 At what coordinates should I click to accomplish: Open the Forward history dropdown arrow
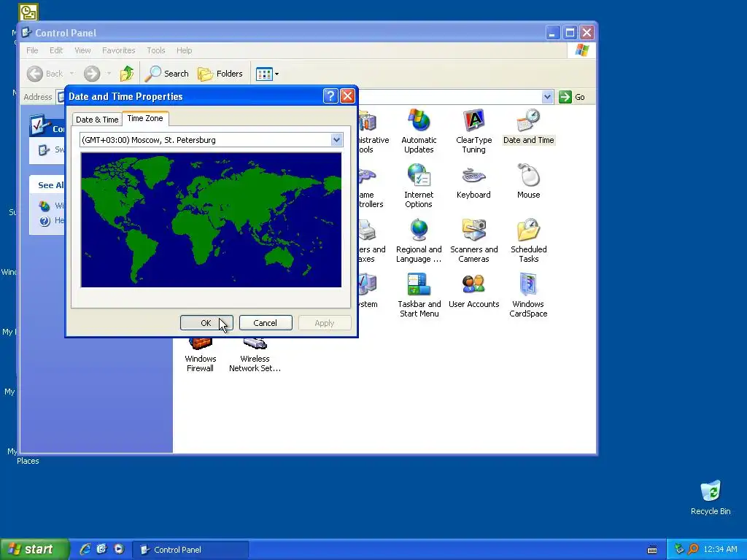pos(109,74)
